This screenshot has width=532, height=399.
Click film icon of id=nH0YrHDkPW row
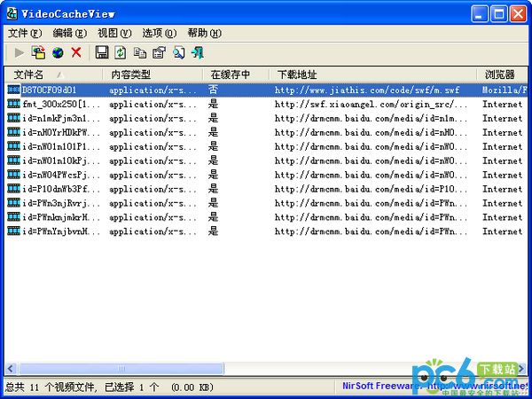[14, 132]
